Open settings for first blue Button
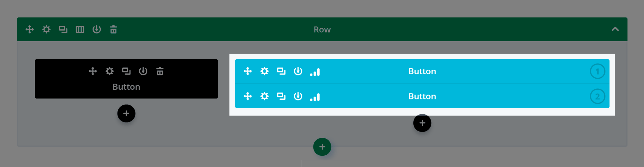Image resolution: width=644 pixels, height=167 pixels. pos(264,71)
